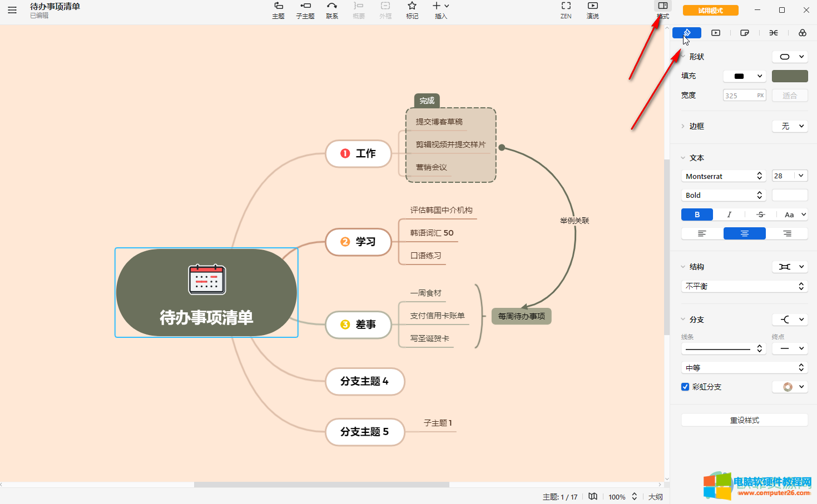Click the 适合 fit button
This screenshot has height=504, width=817.
(x=790, y=96)
